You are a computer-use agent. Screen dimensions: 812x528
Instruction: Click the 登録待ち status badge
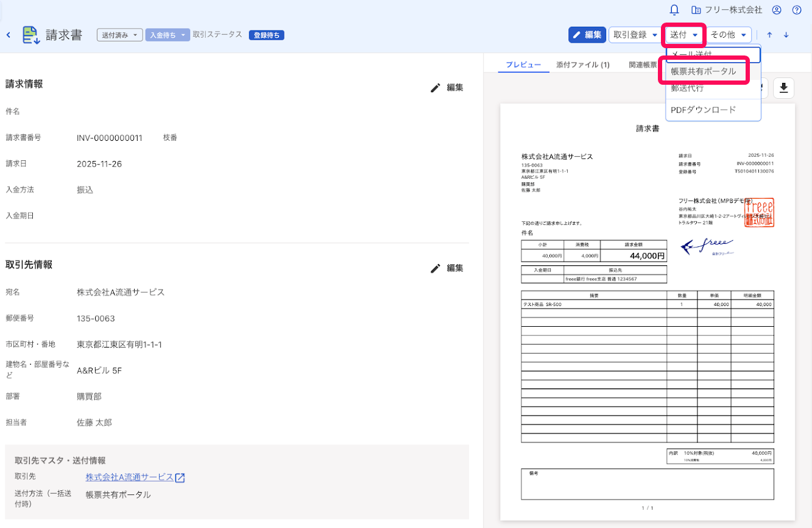[x=266, y=35]
